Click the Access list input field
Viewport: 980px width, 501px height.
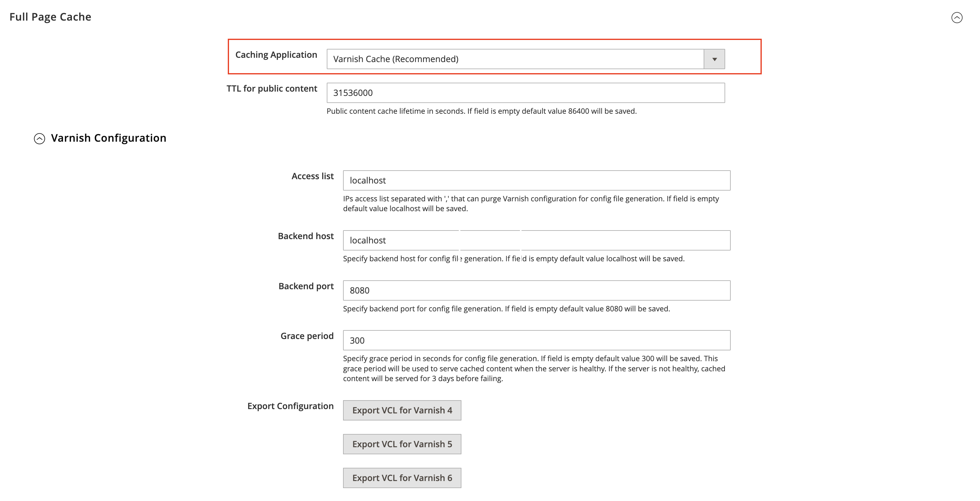pos(536,180)
